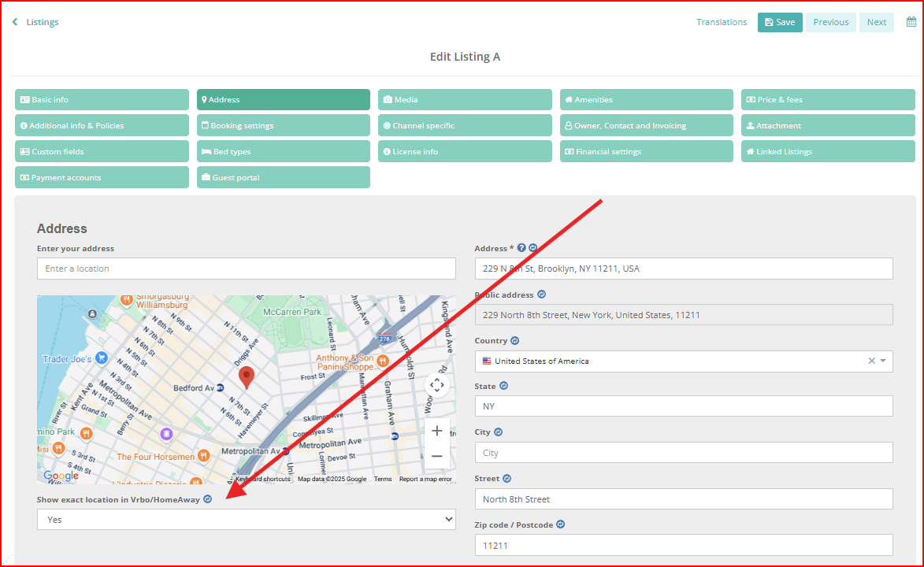This screenshot has width=924, height=567.
Task: Click Bedford Av subway station icon
Action: (x=221, y=387)
